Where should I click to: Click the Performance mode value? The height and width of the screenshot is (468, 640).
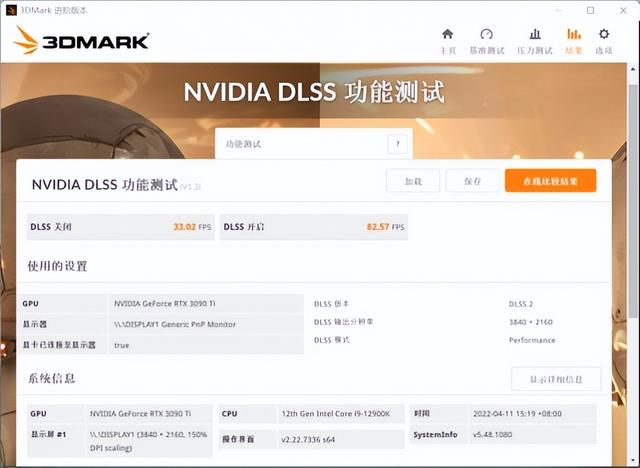[x=532, y=340]
